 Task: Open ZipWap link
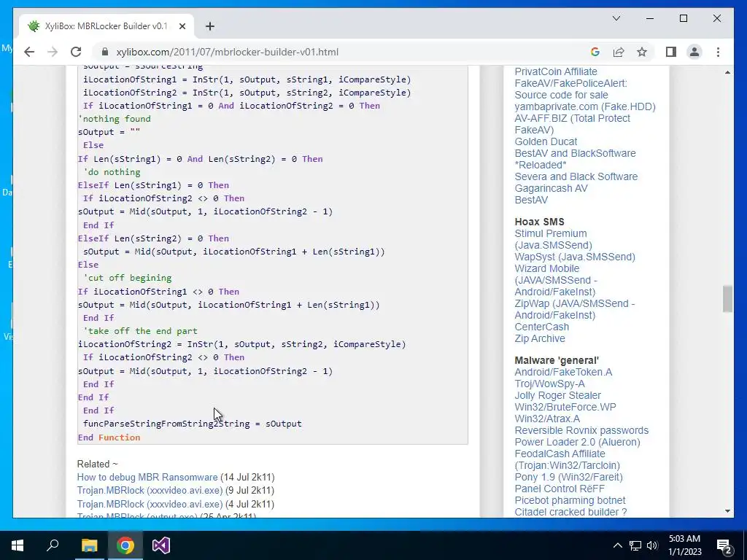coord(575,309)
